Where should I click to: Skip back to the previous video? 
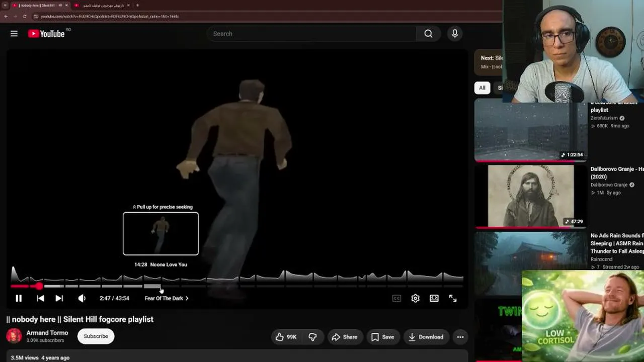coord(40,298)
